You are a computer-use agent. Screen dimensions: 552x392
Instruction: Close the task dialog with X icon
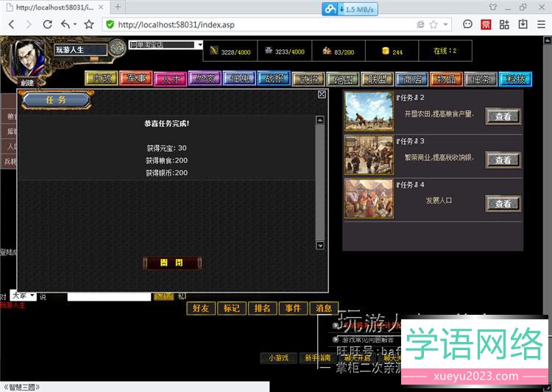coord(322,94)
